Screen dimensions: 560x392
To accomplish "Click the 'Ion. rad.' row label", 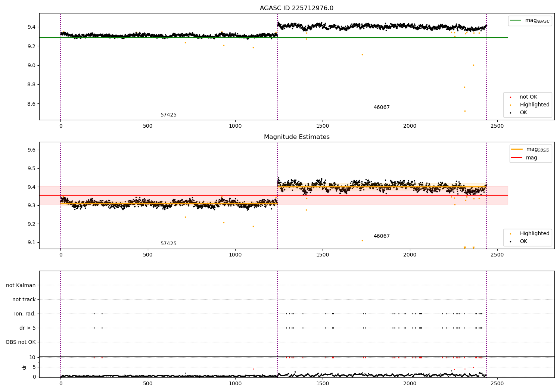I will point(25,314).
